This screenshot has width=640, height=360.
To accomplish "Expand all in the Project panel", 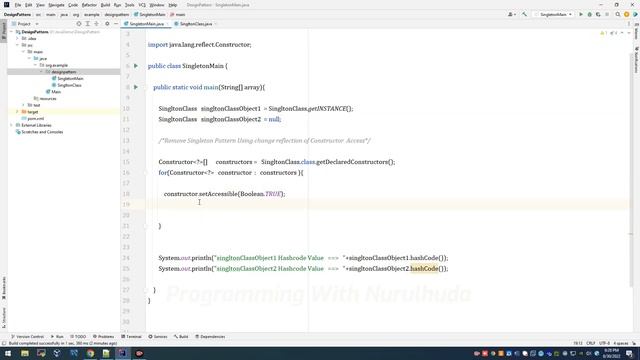I will click(87, 24).
